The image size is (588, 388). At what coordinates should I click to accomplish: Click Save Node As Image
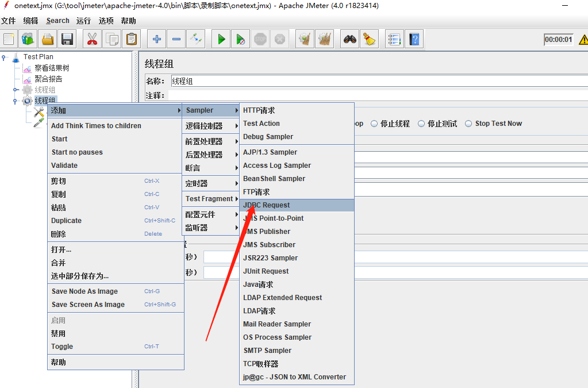(115, 291)
